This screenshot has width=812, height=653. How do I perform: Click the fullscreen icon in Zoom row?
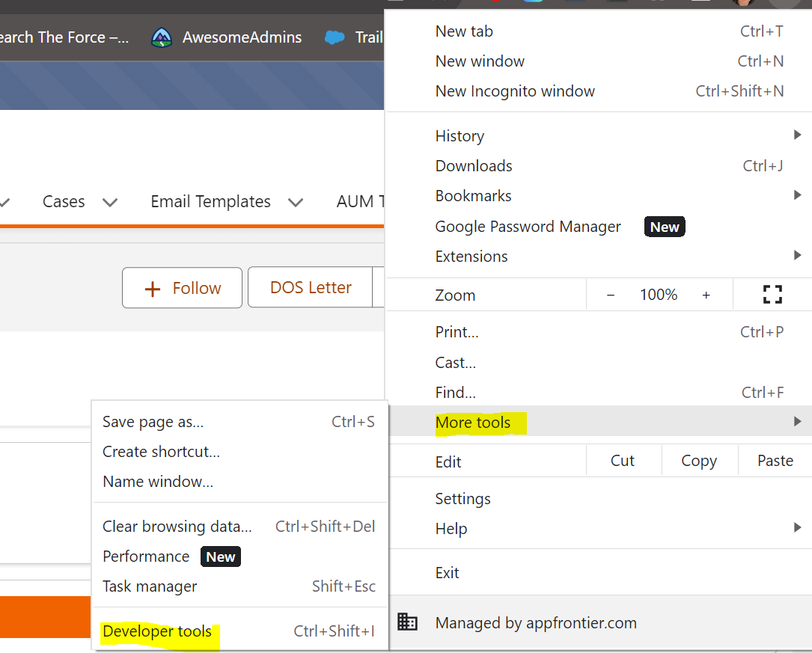772,295
